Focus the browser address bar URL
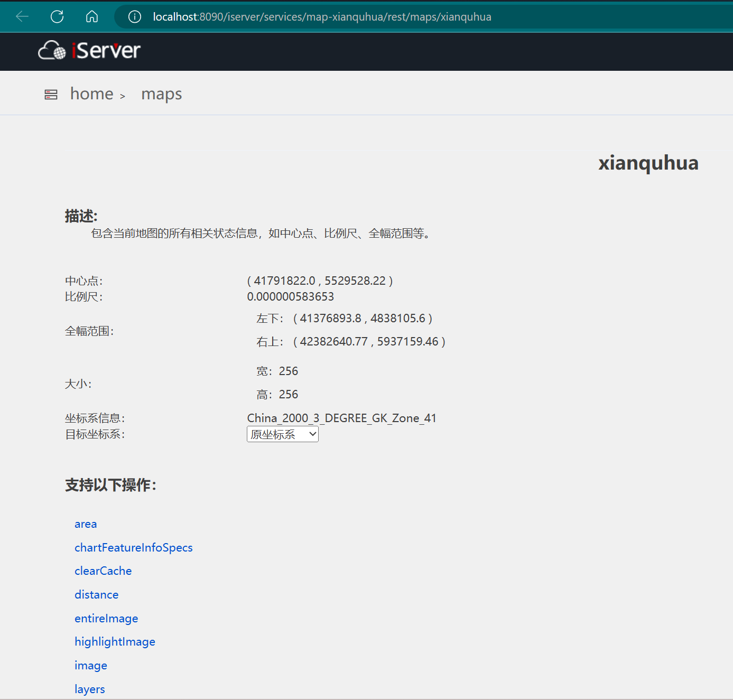Screen dimensions: 733x700 322,17
